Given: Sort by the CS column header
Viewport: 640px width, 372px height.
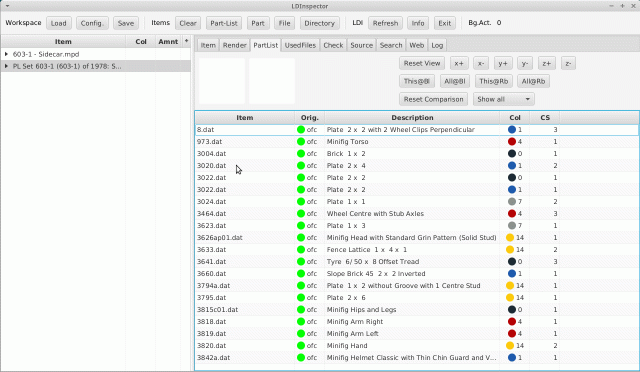Looking at the screenshot, I should [x=544, y=118].
